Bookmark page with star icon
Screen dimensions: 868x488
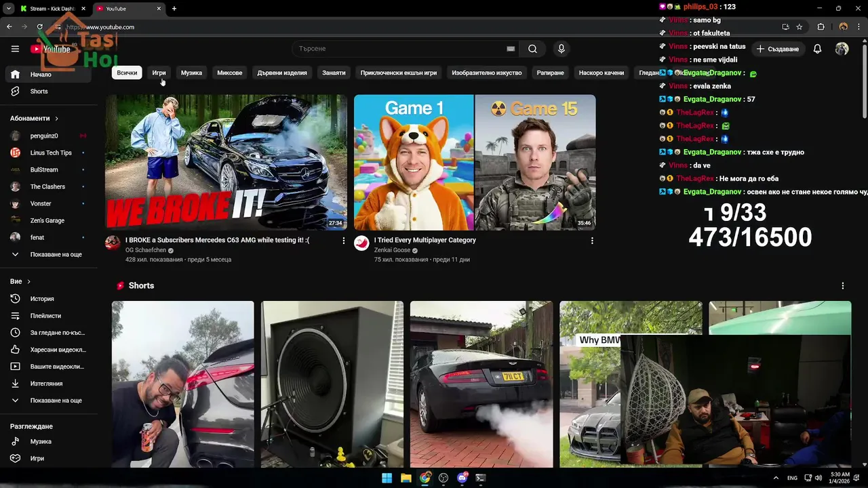(x=800, y=27)
